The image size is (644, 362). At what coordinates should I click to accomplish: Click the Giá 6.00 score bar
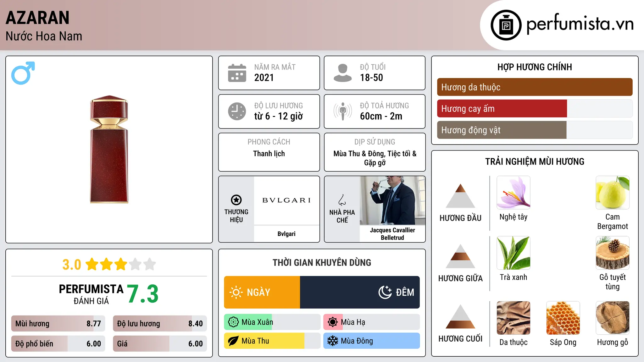[x=160, y=343]
